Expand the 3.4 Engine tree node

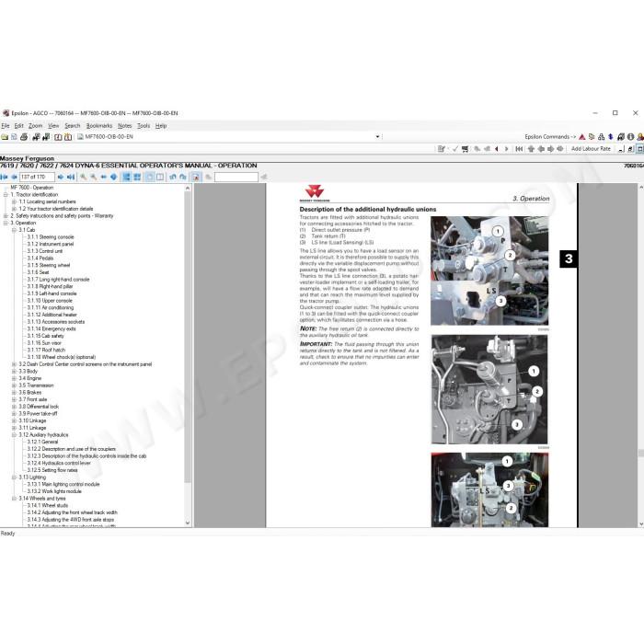click(x=14, y=378)
